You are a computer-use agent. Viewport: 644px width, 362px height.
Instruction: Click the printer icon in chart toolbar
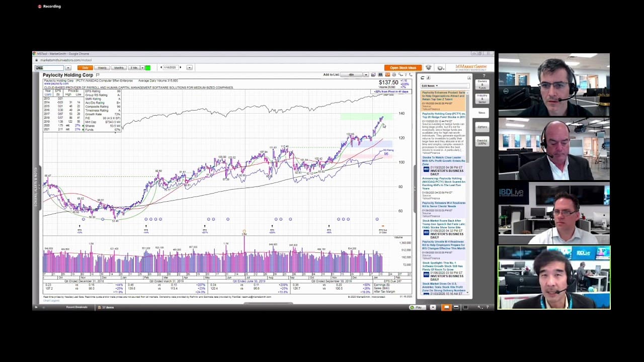[x=394, y=74]
